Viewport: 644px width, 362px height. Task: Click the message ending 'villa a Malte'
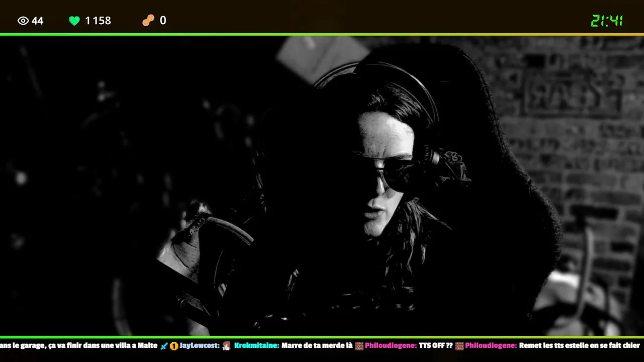click(79, 346)
